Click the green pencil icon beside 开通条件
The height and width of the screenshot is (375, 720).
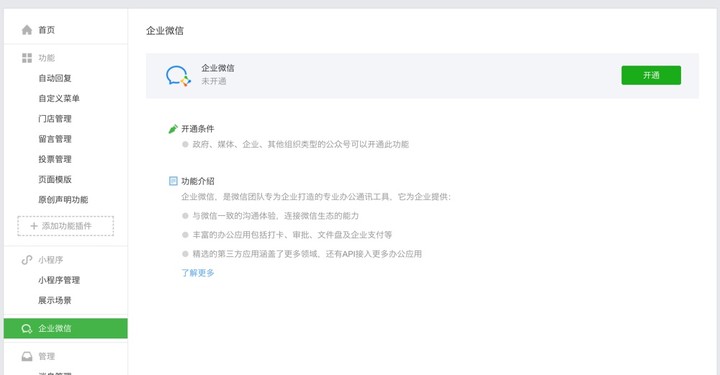173,129
